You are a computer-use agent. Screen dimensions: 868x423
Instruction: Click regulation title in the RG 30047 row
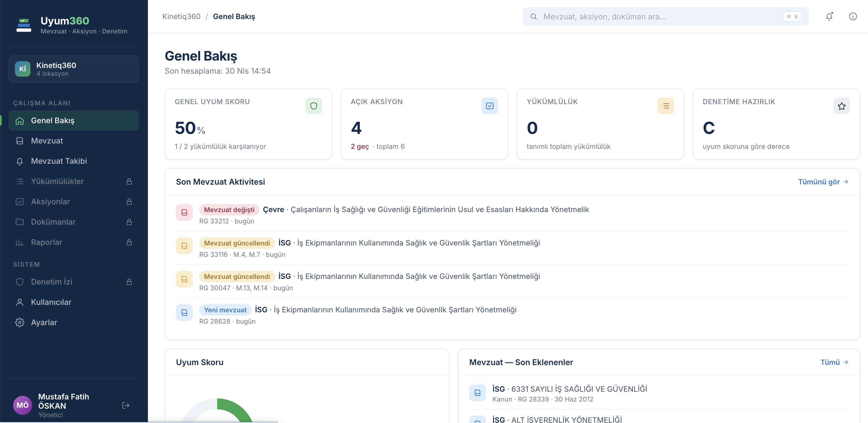point(418,277)
